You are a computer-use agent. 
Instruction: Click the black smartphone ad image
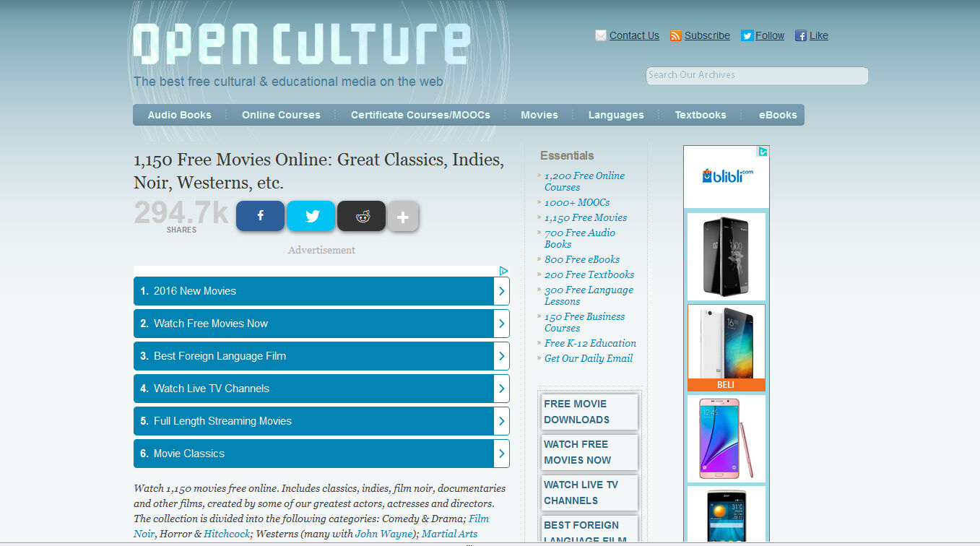726,256
